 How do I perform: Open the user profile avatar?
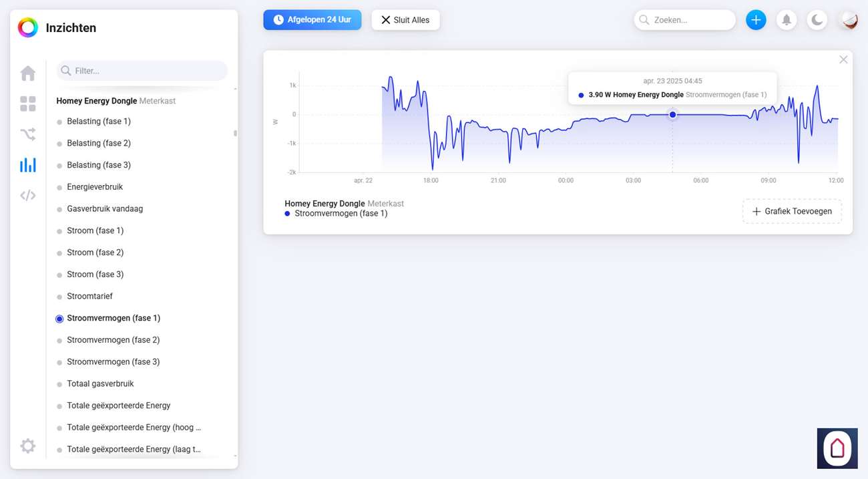pos(849,20)
